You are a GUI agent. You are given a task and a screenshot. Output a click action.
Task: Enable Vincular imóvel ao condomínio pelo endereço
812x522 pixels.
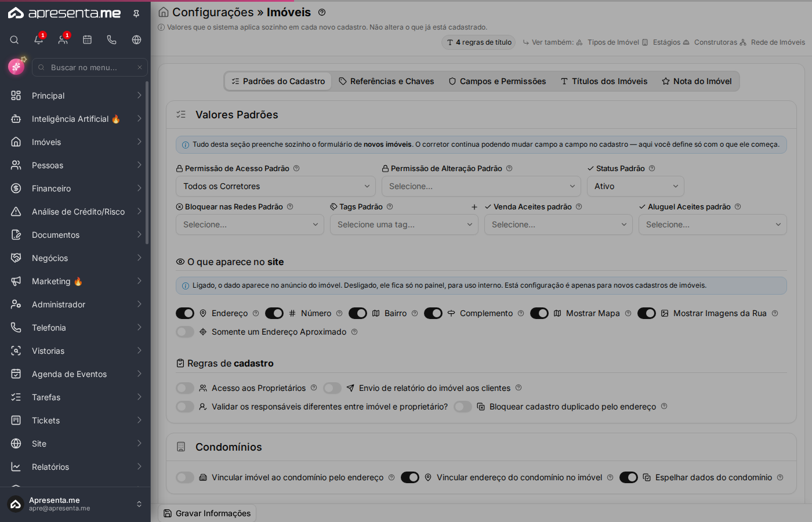click(x=185, y=477)
